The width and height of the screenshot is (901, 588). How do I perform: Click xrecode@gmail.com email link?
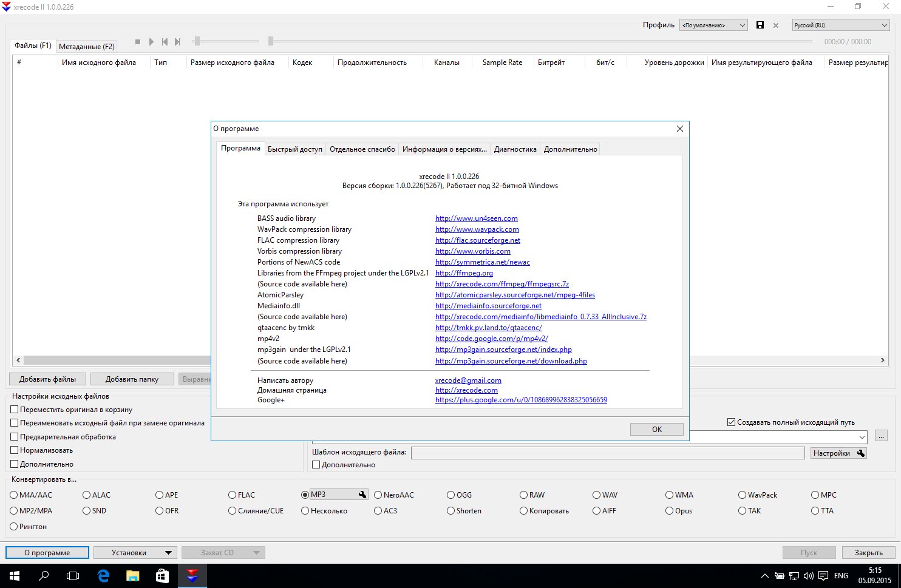coord(468,380)
